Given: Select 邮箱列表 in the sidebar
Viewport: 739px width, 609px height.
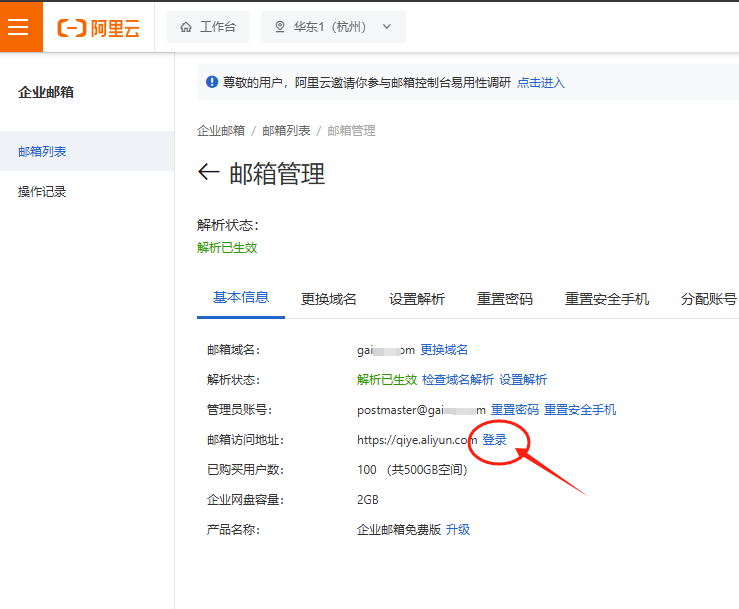Looking at the screenshot, I should pyautogui.click(x=87, y=151).
